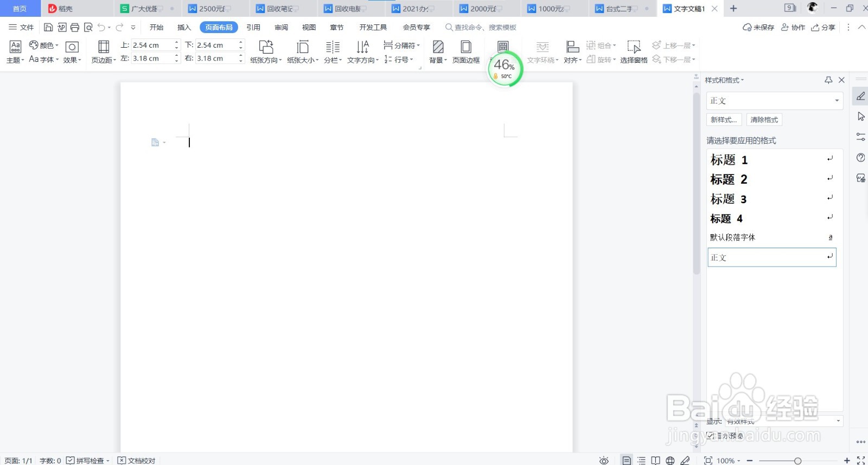The image size is (868, 465).
Task: Open the 效果 effects button
Action: 72,53
